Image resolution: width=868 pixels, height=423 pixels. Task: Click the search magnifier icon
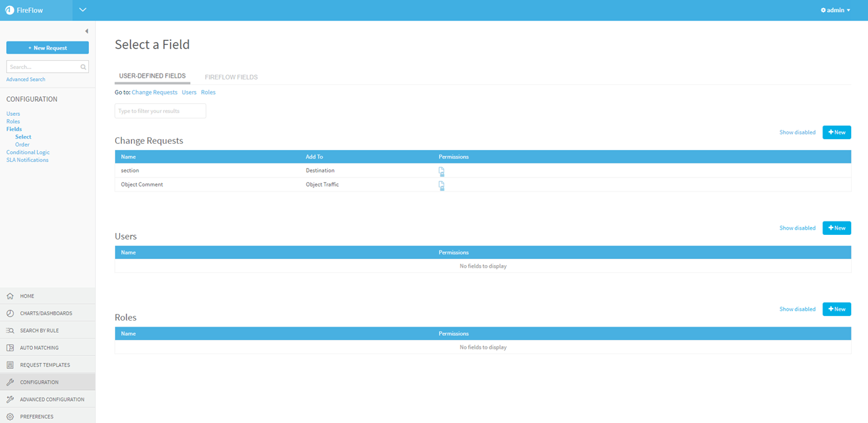[83, 67]
